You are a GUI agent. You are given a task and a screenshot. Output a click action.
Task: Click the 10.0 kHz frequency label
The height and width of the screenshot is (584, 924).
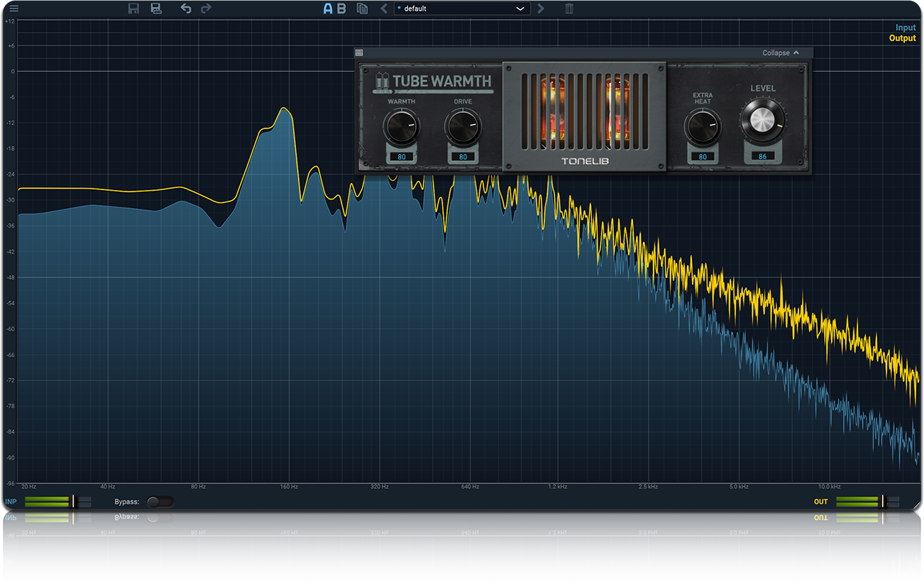pos(830,487)
